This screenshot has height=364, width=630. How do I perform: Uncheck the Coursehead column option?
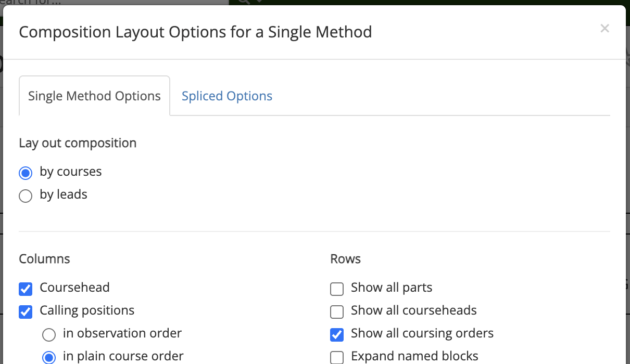pyautogui.click(x=26, y=289)
